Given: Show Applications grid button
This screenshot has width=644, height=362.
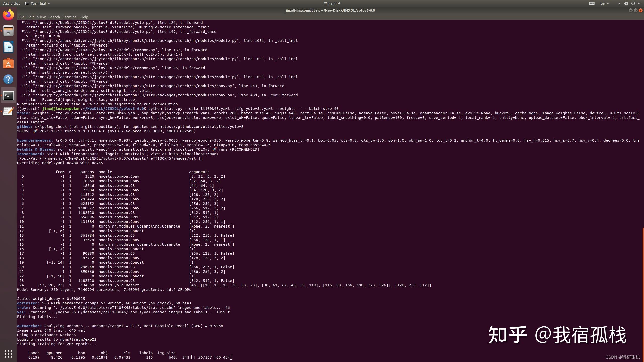Looking at the screenshot, I should 8,354.
